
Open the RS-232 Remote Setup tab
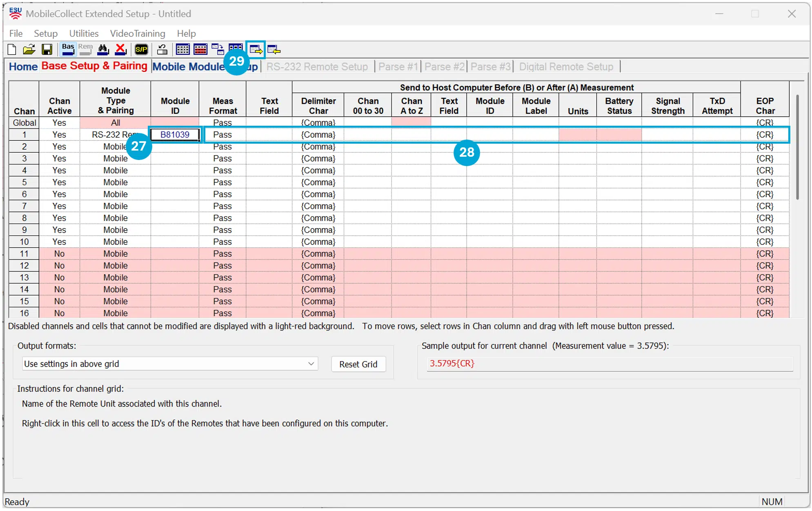[x=317, y=67]
